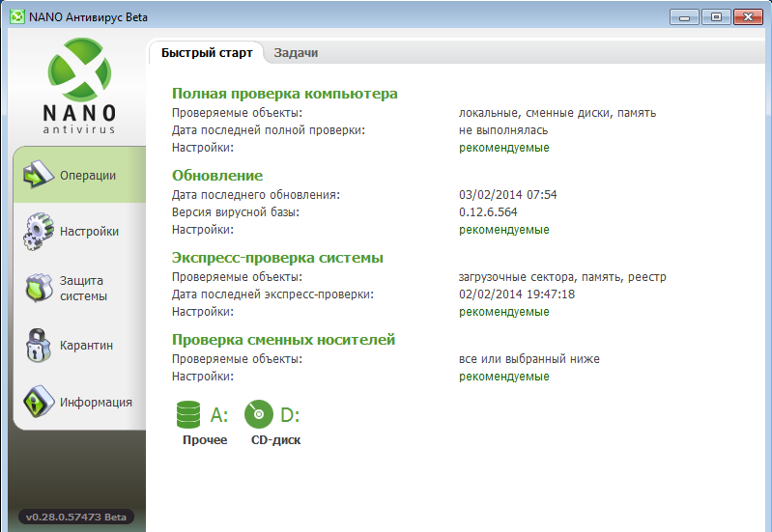The height and width of the screenshot is (532, 772).
Task: Open рекомендуемые settings for express scan
Action: pyautogui.click(x=503, y=312)
